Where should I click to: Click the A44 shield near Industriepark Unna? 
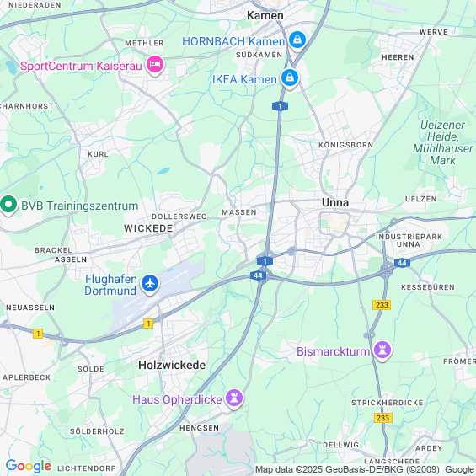pos(402,263)
